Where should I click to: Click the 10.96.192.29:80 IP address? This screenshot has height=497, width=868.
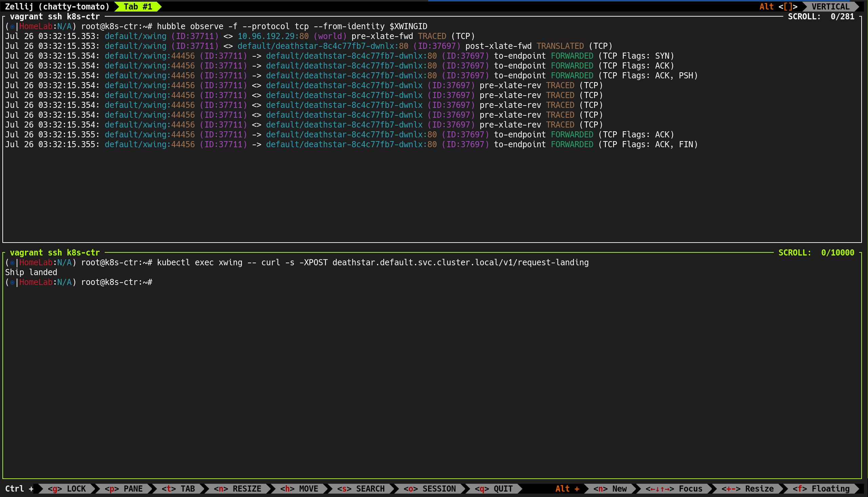pos(273,36)
